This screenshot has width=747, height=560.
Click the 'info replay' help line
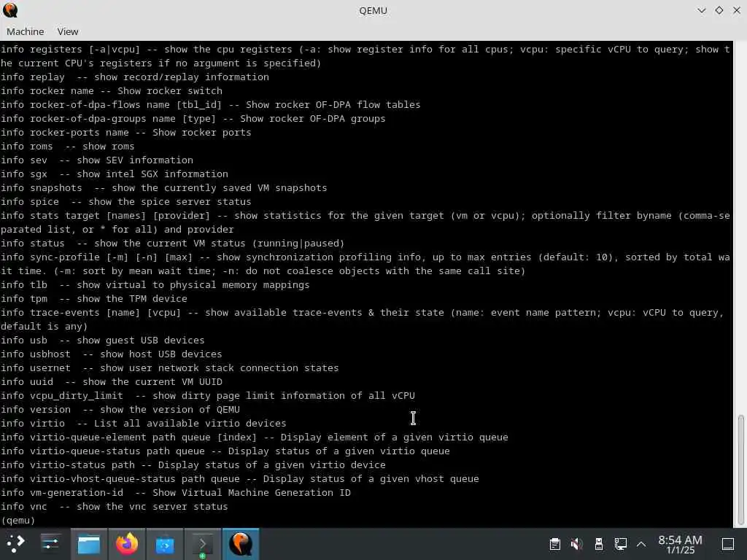[135, 77]
